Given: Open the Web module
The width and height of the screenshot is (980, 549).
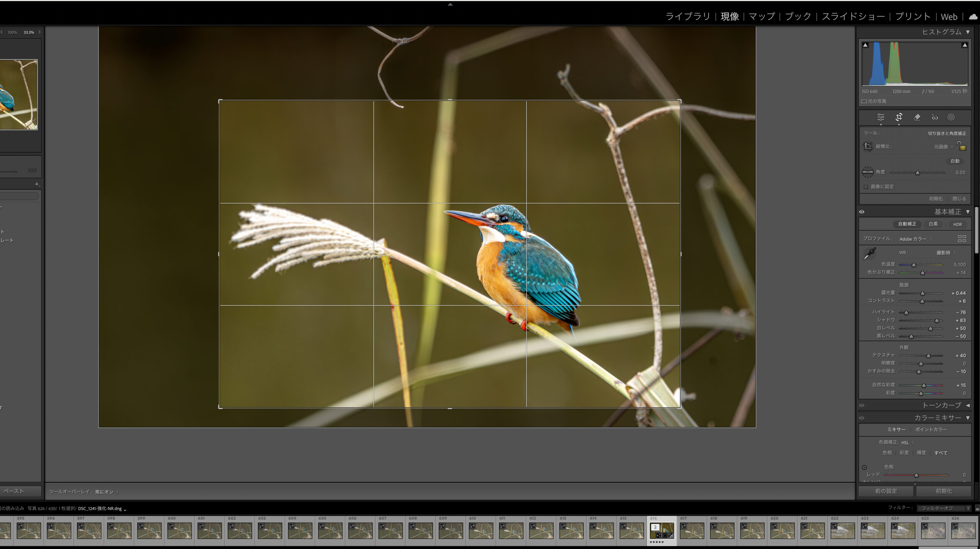Looking at the screenshot, I should pyautogui.click(x=949, y=16).
